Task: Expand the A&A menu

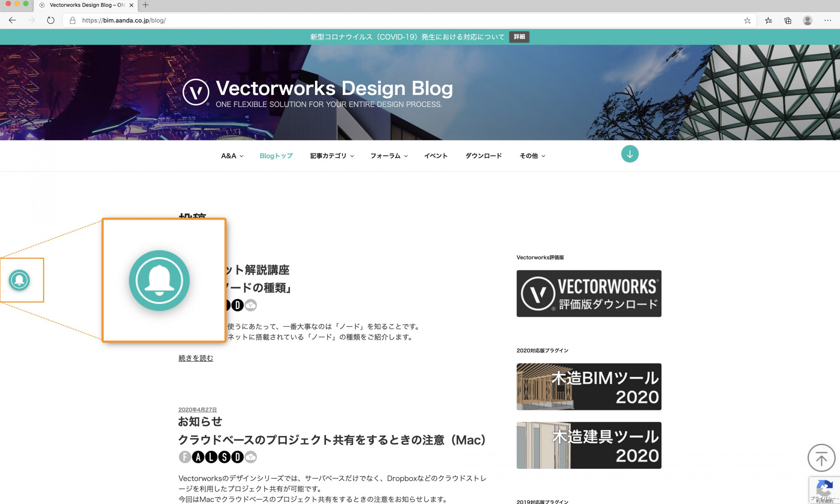Action: (x=232, y=156)
